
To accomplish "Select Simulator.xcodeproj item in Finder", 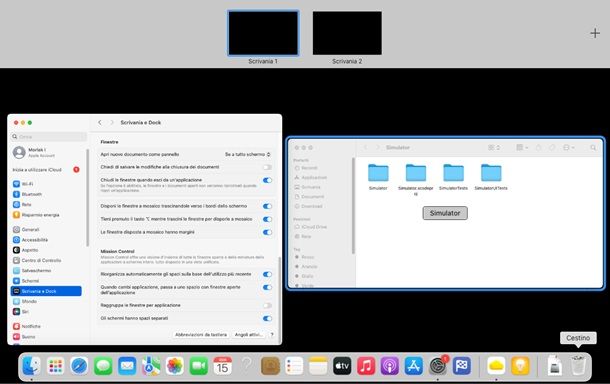I will point(415,179).
